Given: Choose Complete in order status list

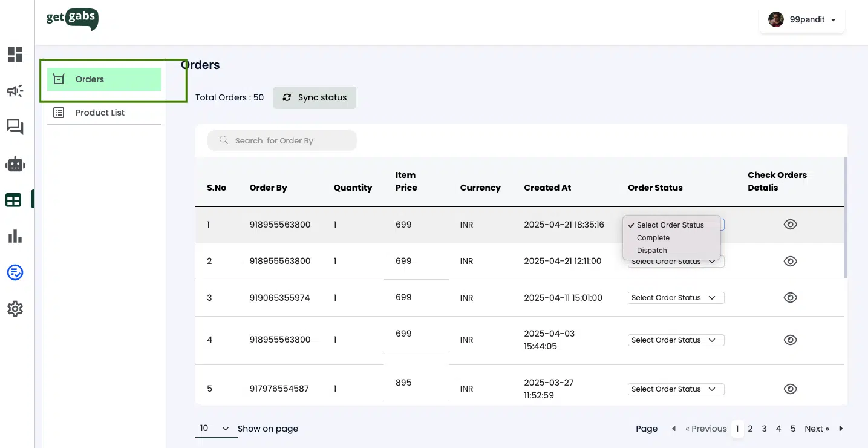Looking at the screenshot, I should [x=653, y=238].
